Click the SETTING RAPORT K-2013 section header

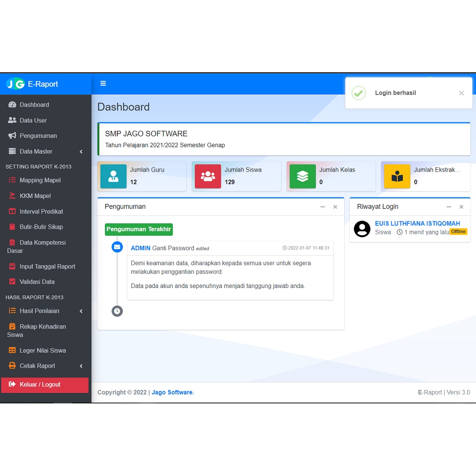(38, 167)
